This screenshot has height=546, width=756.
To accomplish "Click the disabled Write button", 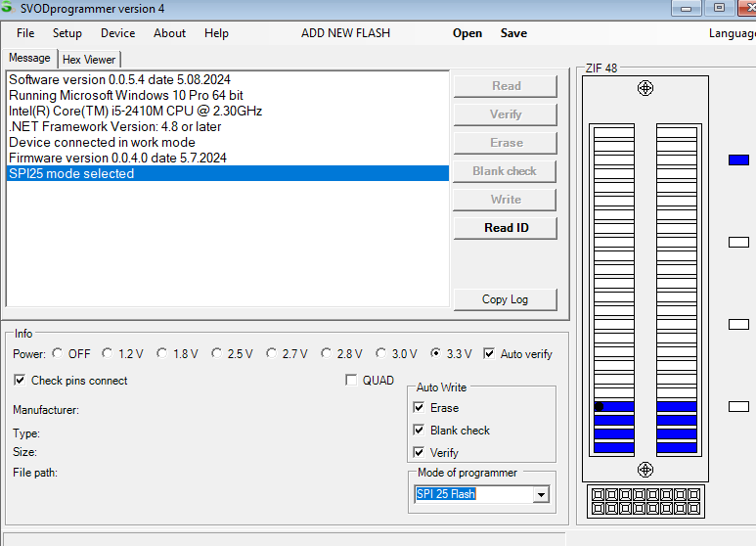I will coord(506,200).
